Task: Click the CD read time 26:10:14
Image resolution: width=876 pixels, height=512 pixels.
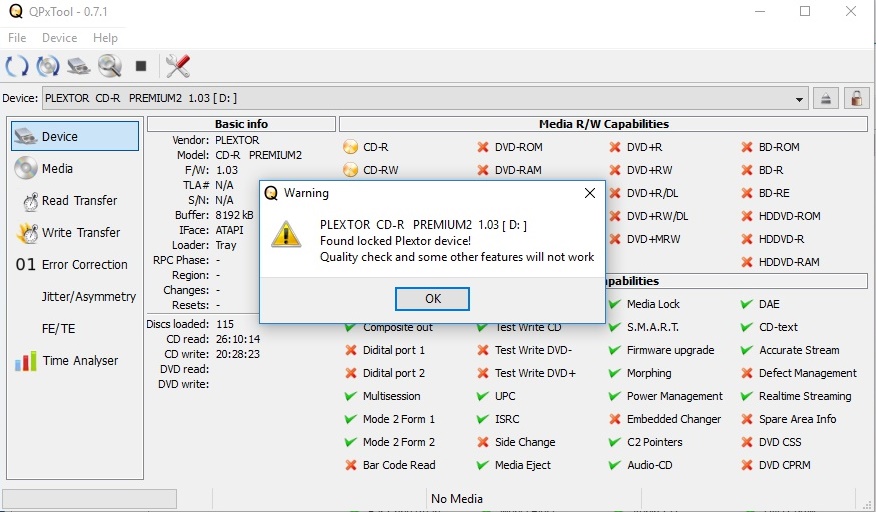Action: pos(237,339)
